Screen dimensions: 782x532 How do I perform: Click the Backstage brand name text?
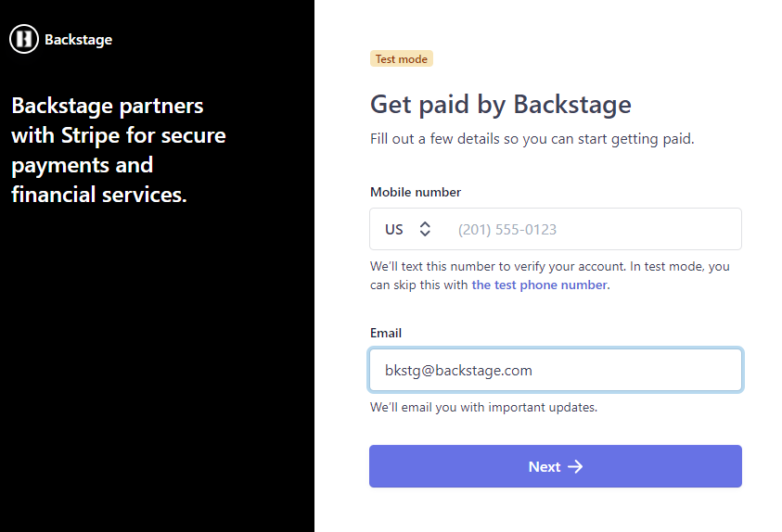(x=78, y=40)
